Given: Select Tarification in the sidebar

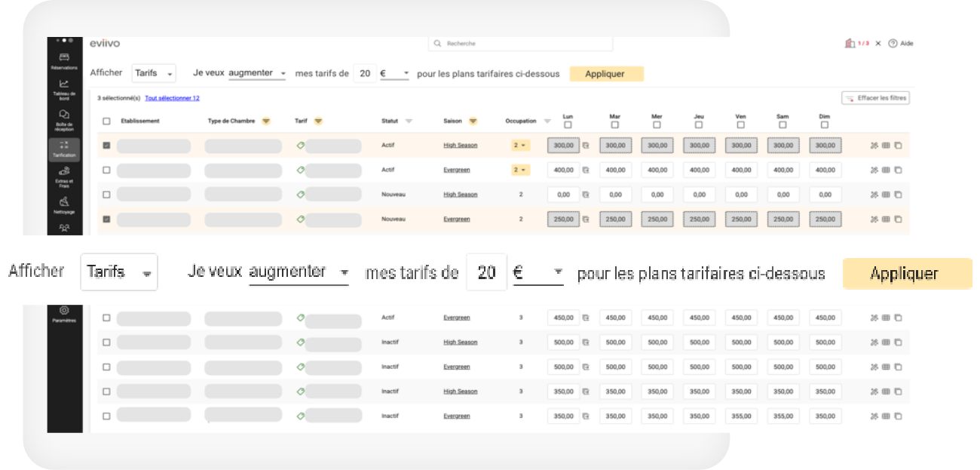Looking at the screenshot, I should [64, 149].
